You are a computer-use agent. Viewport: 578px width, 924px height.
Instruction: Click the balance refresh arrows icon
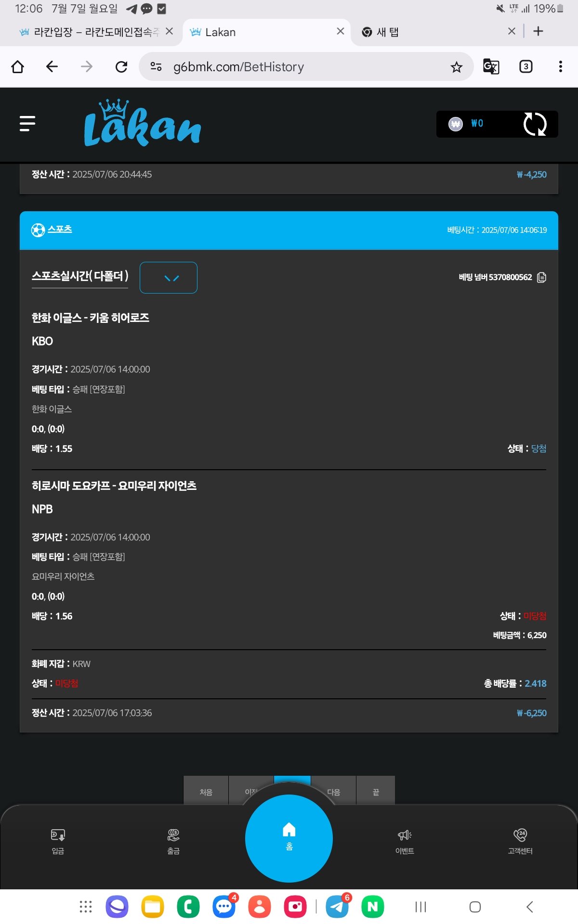tap(535, 124)
